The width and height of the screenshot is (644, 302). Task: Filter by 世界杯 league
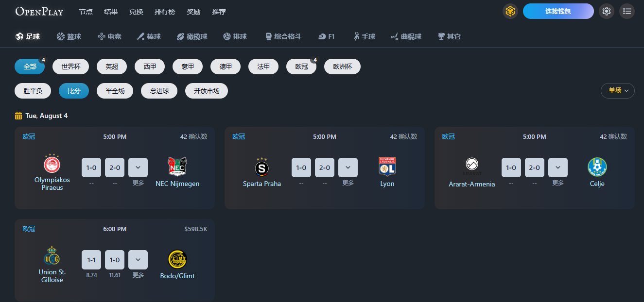click(71, 67)
